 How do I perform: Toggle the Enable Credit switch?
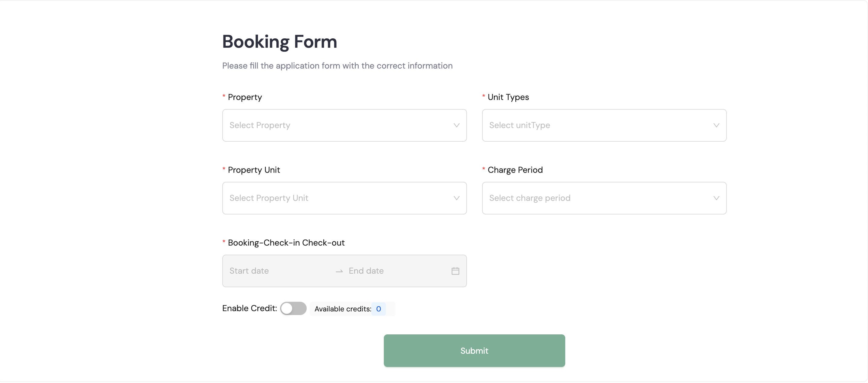[x=293, y=308]
